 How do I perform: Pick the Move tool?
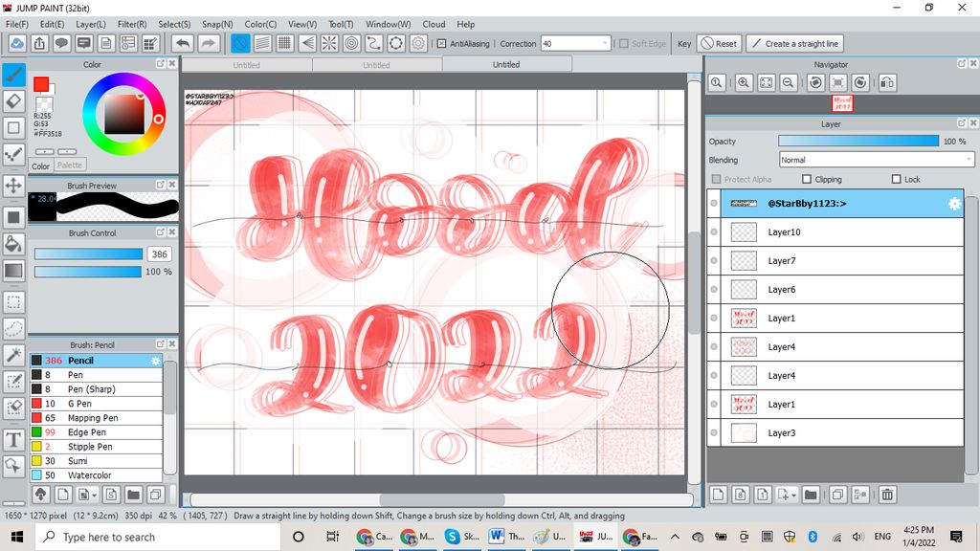(x=13, y=186)
